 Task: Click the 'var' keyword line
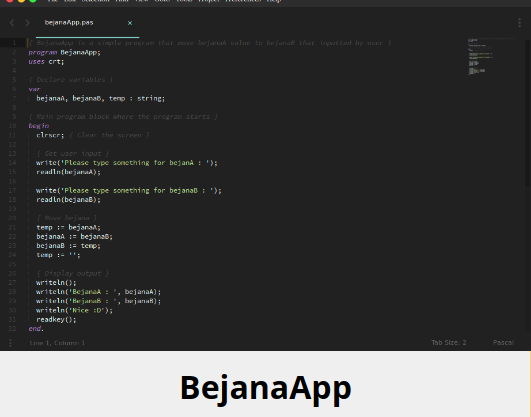(34, 89)
